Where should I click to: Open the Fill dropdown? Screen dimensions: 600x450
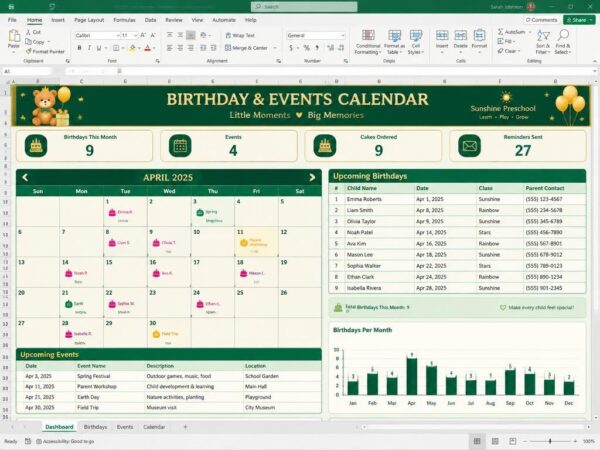click(x=507, y=41)
